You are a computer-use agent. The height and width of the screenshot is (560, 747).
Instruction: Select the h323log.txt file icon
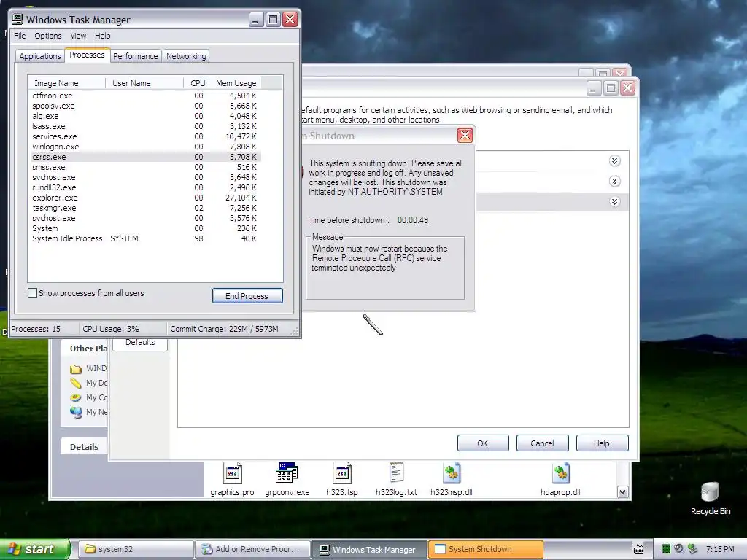point(396,472)
